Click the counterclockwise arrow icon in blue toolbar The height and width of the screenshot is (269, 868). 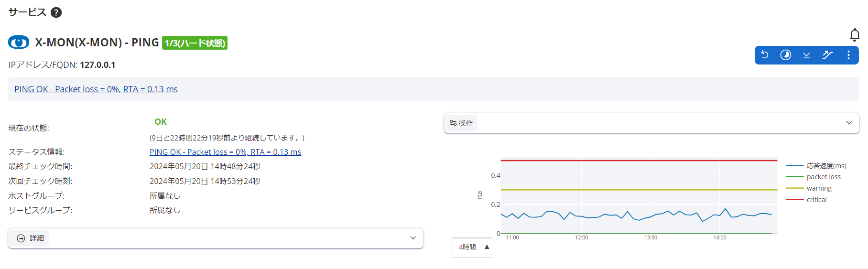765,55
